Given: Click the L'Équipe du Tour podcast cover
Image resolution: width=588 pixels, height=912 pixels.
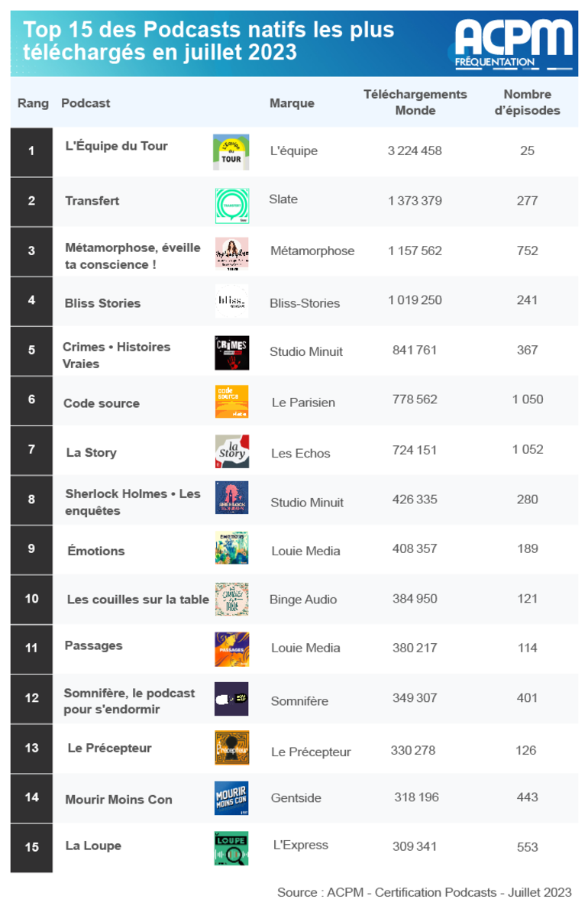Looking at the screenshot, I should pos(231,152).
